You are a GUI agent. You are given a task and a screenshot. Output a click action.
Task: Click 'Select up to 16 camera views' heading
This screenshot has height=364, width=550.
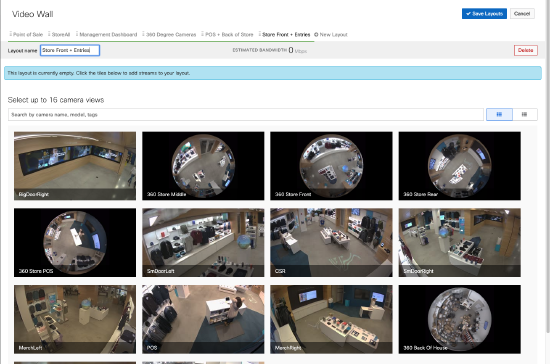coord(56,100)
